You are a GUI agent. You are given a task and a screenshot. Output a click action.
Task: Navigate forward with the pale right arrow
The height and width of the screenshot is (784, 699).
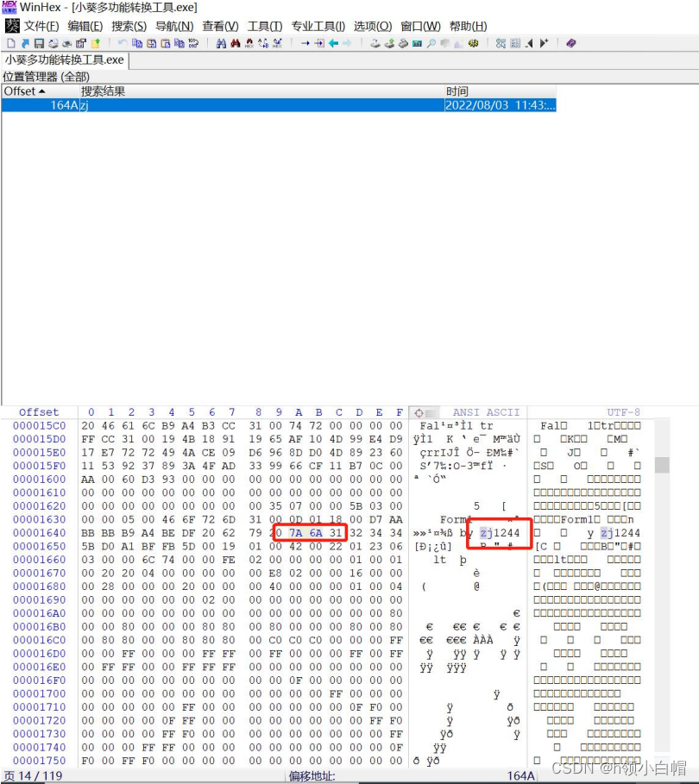click(x=347, y=43)
